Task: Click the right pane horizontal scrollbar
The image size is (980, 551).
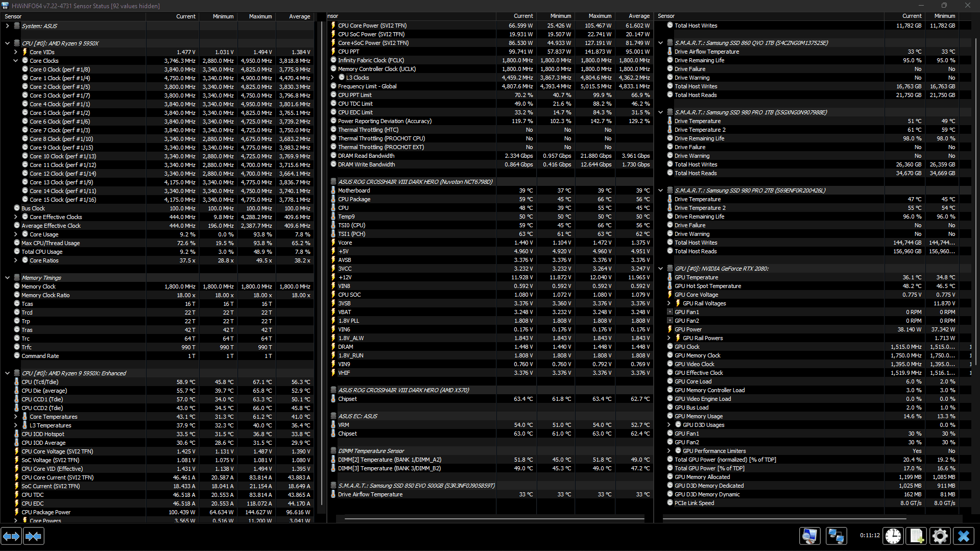Action: click(x=784, y=519)
